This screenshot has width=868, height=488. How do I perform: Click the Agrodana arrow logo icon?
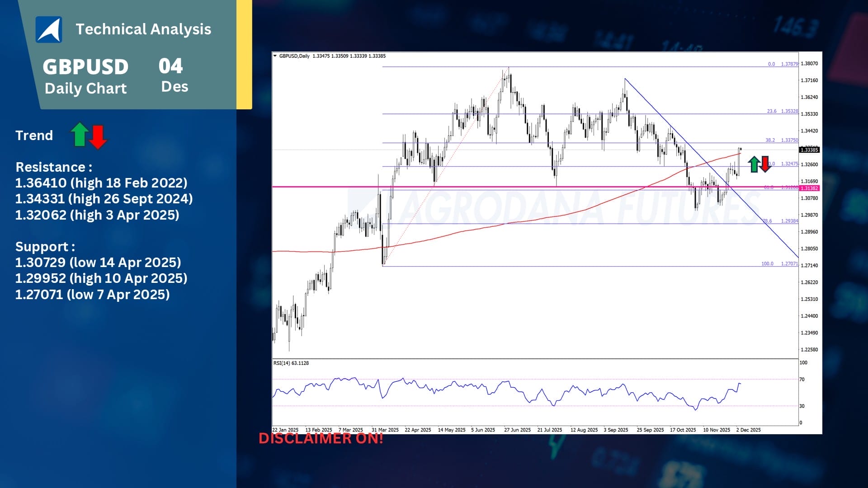point(49,30)
